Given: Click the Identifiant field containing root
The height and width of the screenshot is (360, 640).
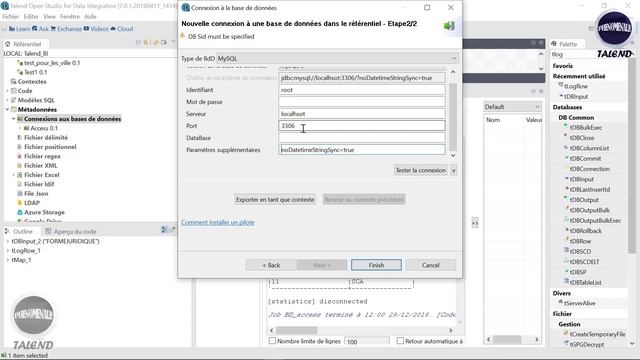Looking at the screenshot, I should (x=362, y=90).
